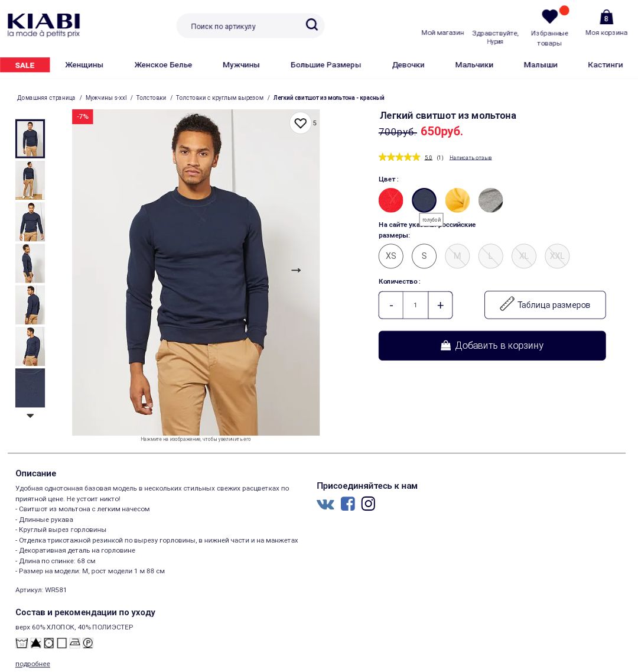
Task: Open the Facebook social page icon
Action: [x=348, y=504]
